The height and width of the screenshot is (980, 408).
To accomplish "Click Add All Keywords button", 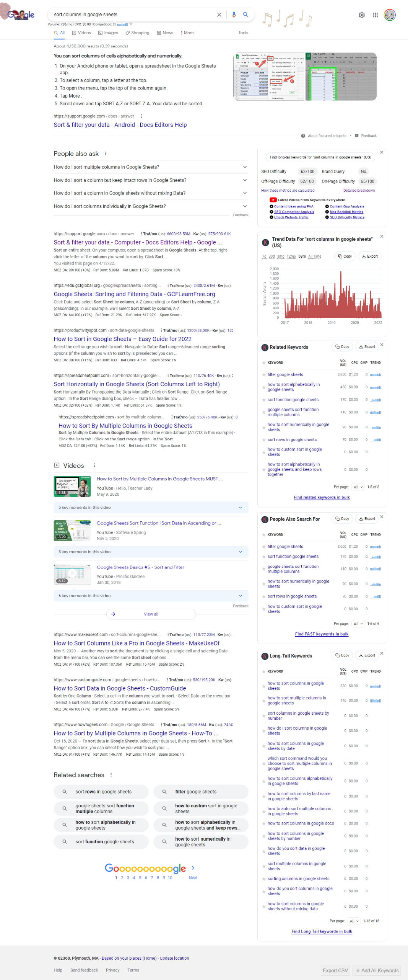I will pos(377,970).
